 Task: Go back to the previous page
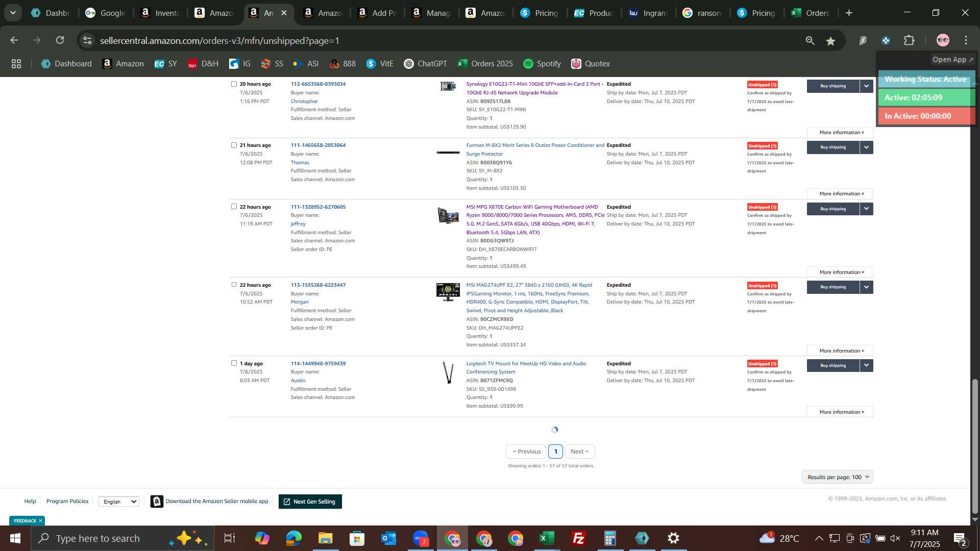click(x=14, y=40)
